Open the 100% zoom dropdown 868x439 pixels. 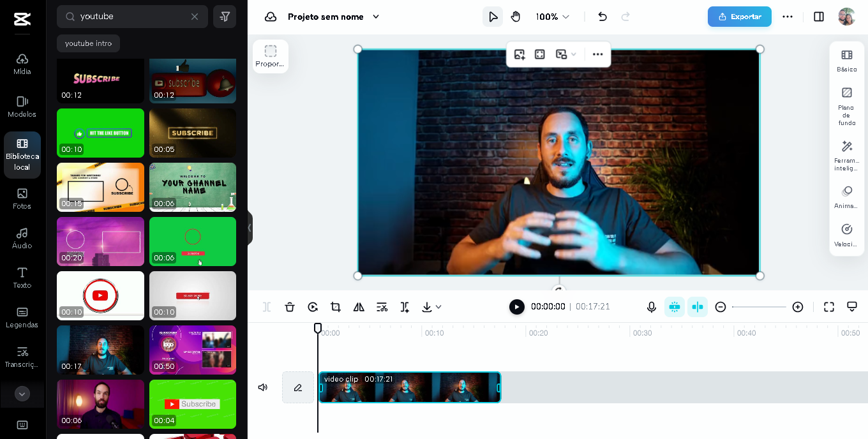click(x=552, y=17)
